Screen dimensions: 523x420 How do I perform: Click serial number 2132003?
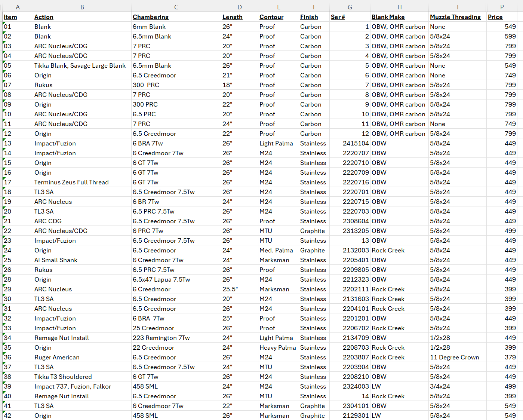(x=350, y=250)
